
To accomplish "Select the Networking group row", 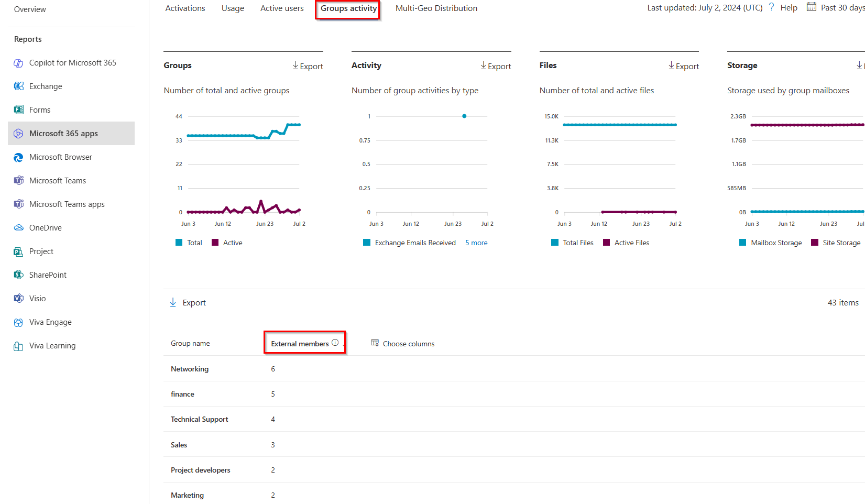I will 190,368.
